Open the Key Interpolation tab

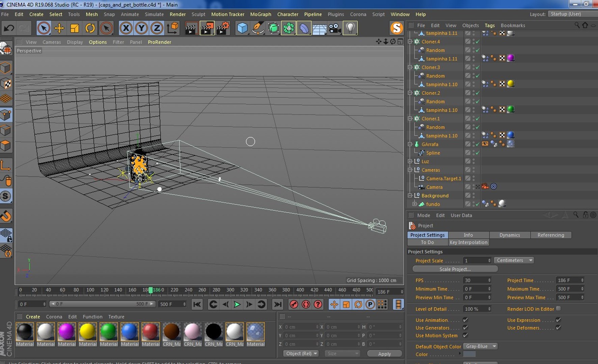coord(468,242)
